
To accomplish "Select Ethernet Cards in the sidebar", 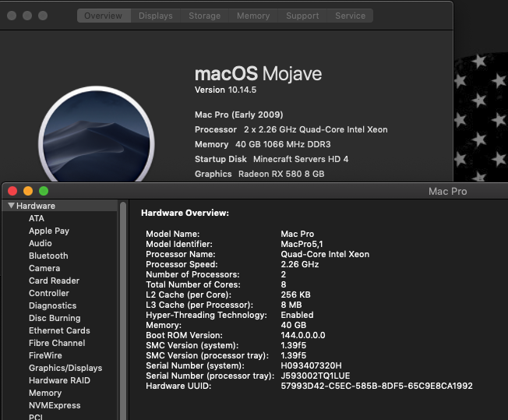I will point(59,330).
